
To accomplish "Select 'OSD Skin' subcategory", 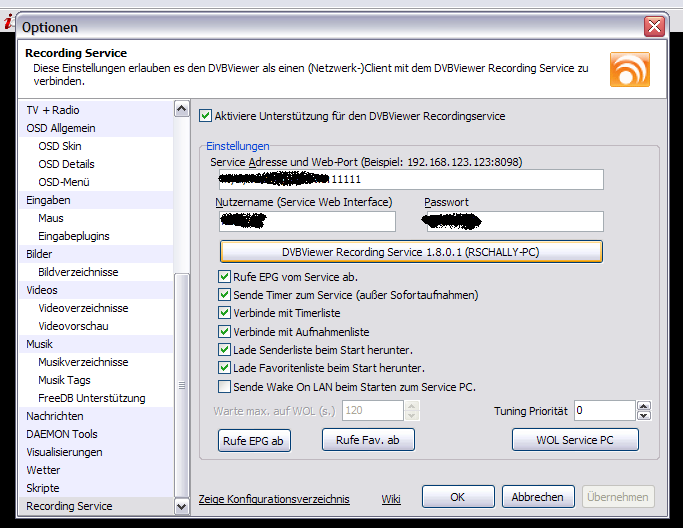I will [96, 146].
